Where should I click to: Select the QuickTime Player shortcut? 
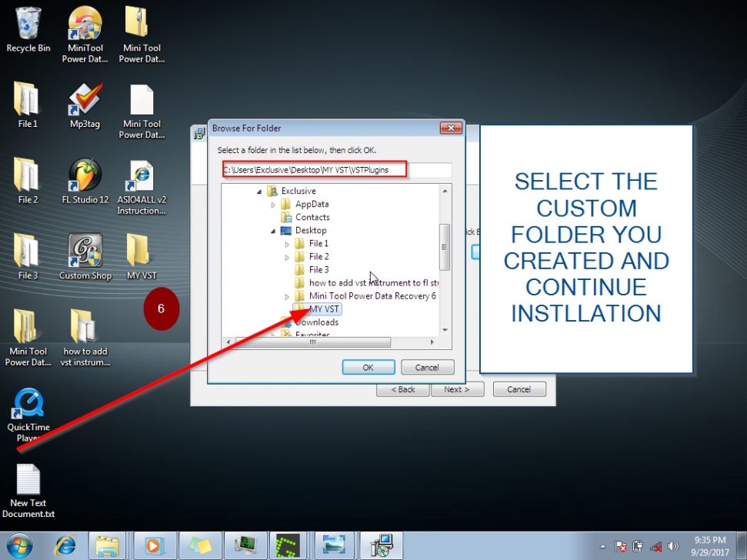tap(28, 415)
